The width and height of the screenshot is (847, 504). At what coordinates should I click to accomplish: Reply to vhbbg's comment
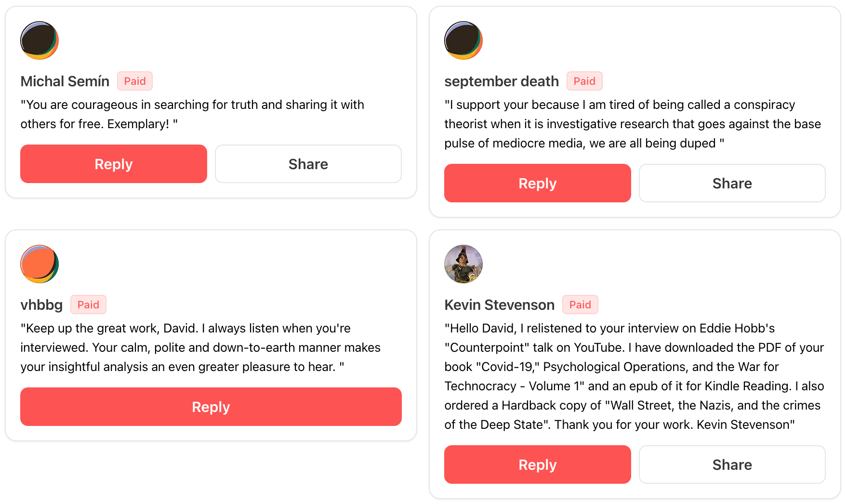[x=211, y=407]
